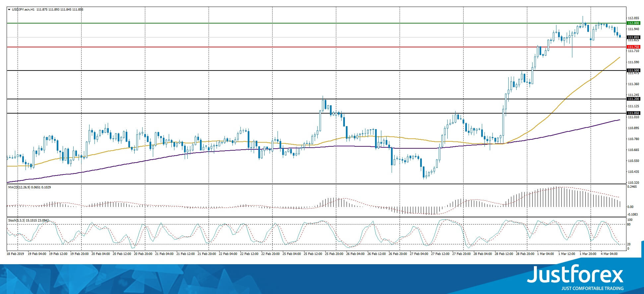Screen dimensions: 644x294
Task: Click the 18 Feb 2019 date label
Action: pyautogui.click(x=15, y=254)
